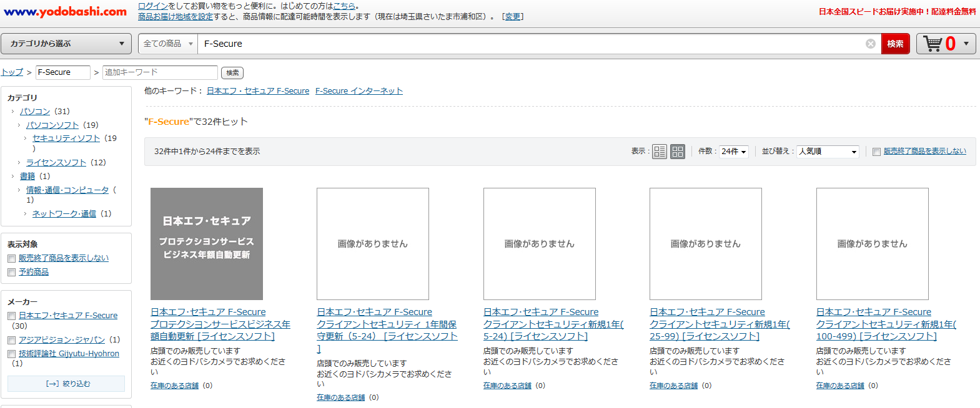Open 商品お届け地域を設定 link
Screen dimensions: 980x408
176,17
